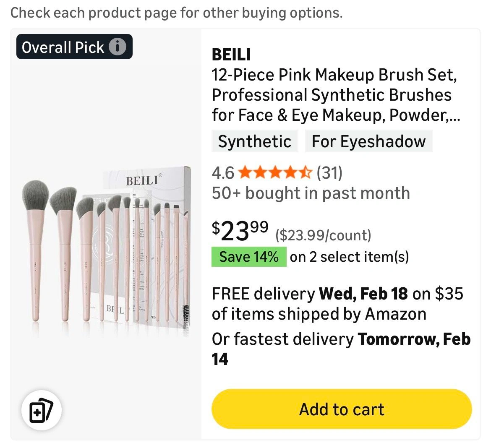The image size is (491, 448).
Task: Click the 'Check each product page' notice text
Action: (x=176, y=13)
